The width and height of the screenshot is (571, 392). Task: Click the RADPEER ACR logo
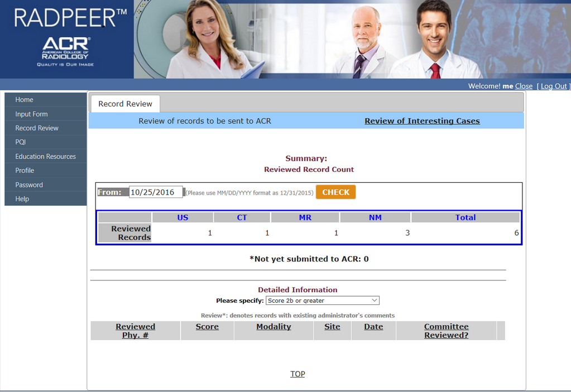click(x=66, y=38)
